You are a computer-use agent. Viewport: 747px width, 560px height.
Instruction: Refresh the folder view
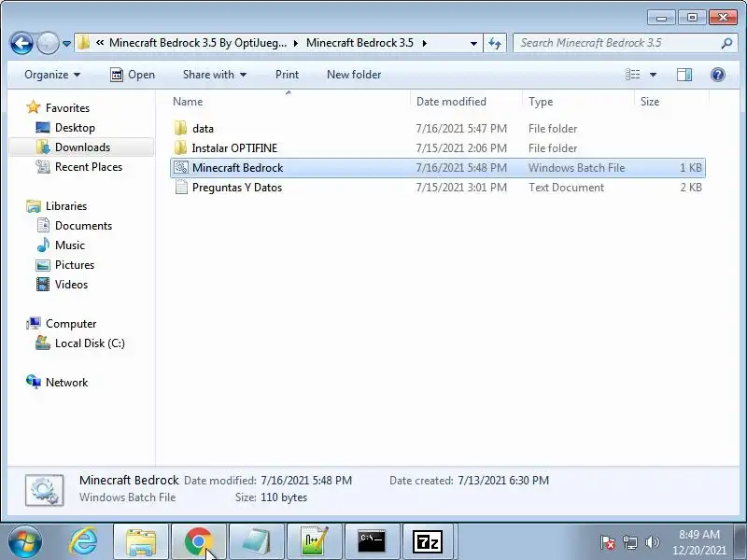coord(495,43)
